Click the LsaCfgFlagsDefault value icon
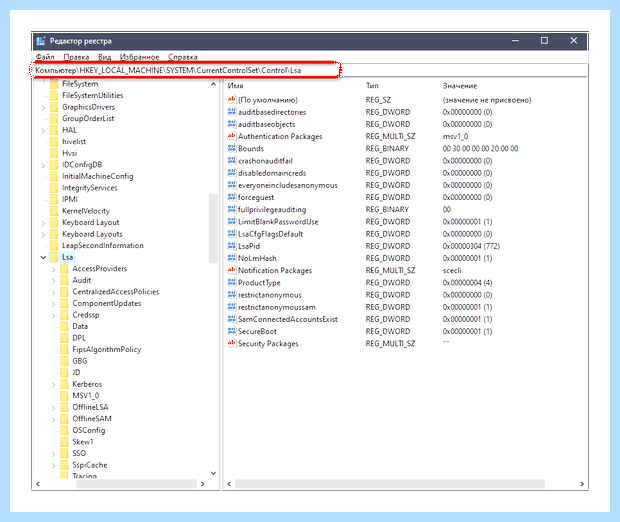Viewport: 620px width, 522px height. pyautogui.click(x=232, y=234)
